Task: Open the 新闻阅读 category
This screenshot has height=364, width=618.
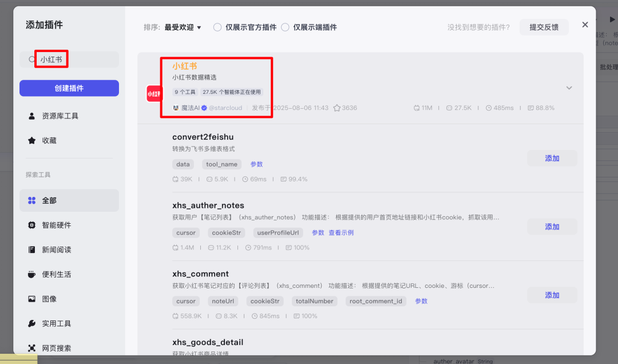Action: [x=69, y=250]
